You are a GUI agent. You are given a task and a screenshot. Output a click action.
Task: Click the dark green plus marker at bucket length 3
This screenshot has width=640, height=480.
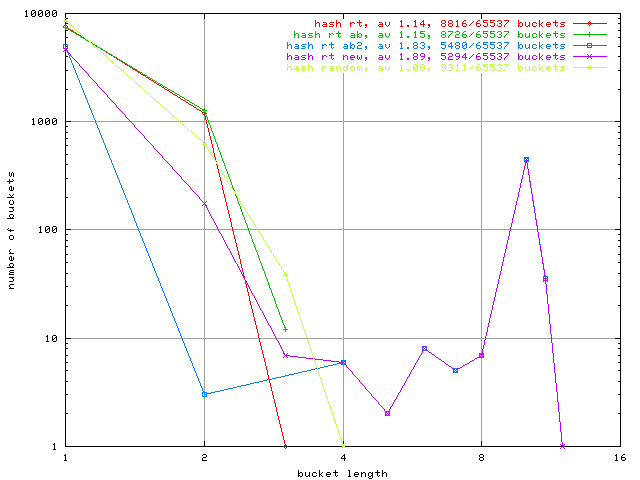pyautogui.click(x=285, y=329)
